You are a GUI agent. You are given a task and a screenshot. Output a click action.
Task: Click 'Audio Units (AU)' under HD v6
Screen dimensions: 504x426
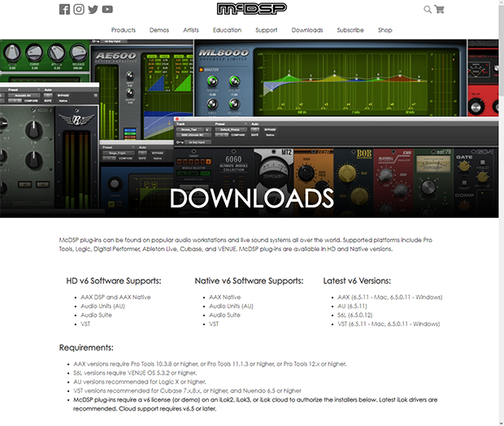point(102,306)
